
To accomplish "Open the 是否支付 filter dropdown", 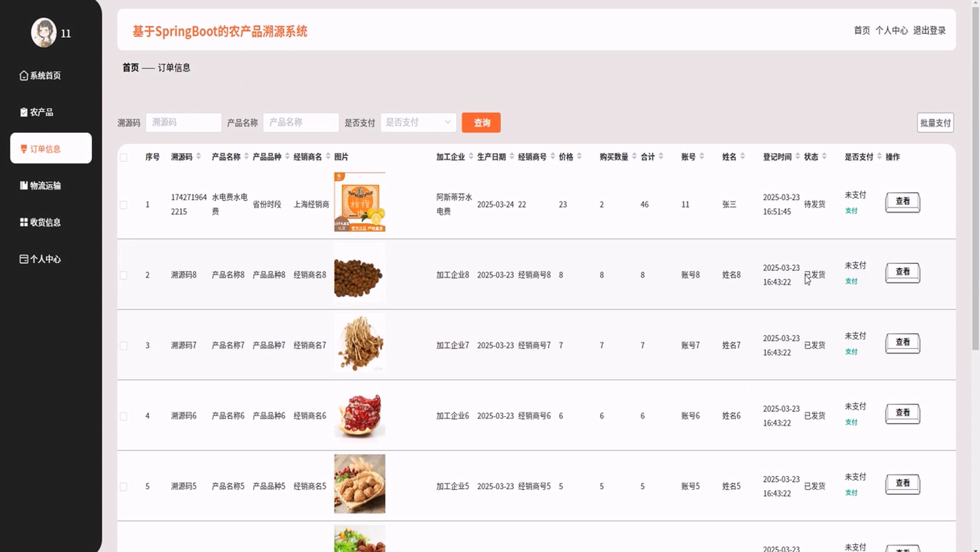I will (x=418, y=122).
